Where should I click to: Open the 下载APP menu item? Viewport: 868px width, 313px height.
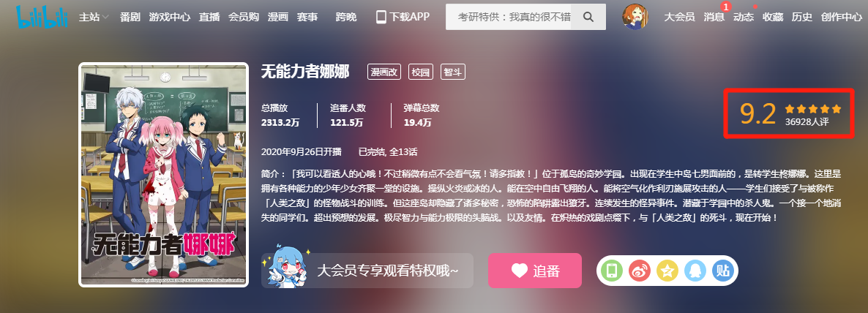click(403, 17)
